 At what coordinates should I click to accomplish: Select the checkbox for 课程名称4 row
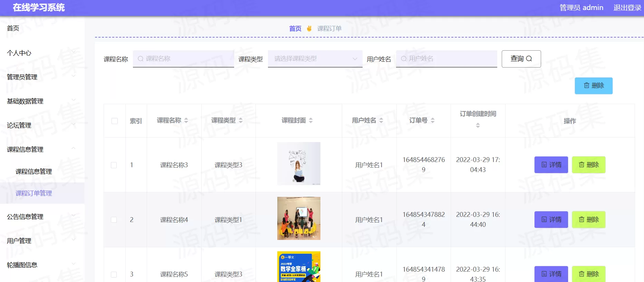click(114, 220)
